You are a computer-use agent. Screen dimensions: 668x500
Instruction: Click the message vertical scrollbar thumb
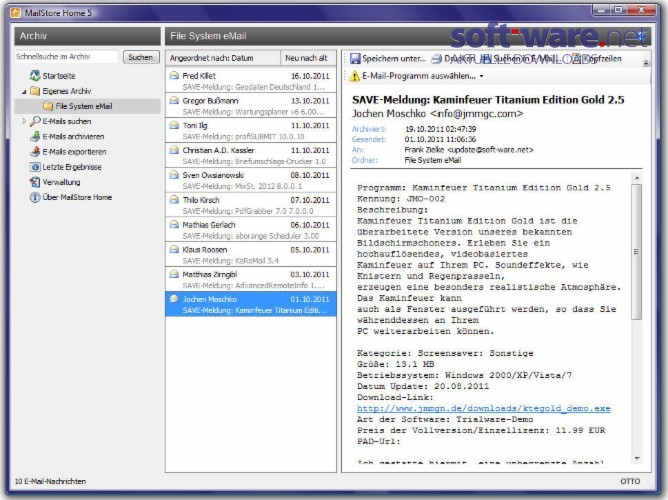(637, 252)
